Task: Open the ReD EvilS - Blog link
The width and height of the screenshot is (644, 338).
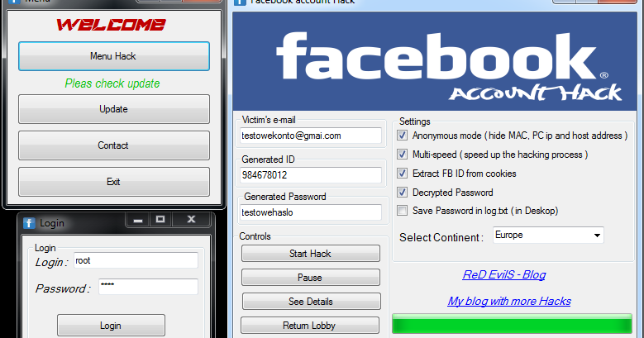Action: tap(504, 274)
